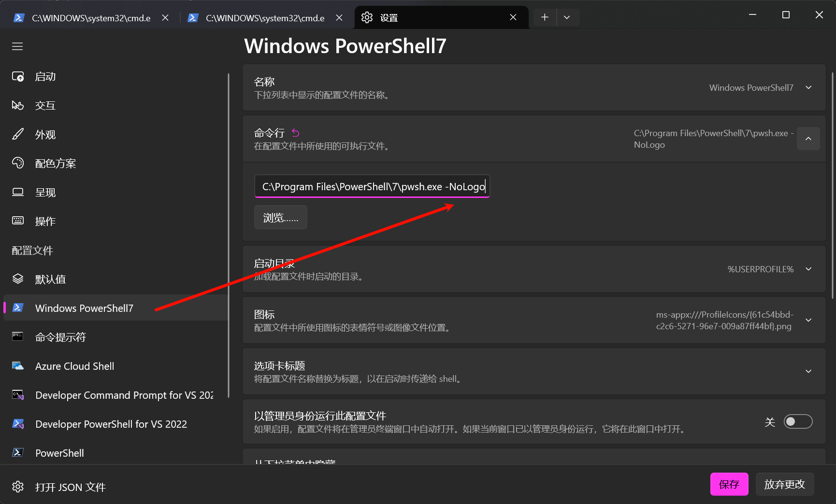This screenshot has height=504, width=836.
Task: Reset the 命令行 value with the undo arrow
Action: coord(296,133)
